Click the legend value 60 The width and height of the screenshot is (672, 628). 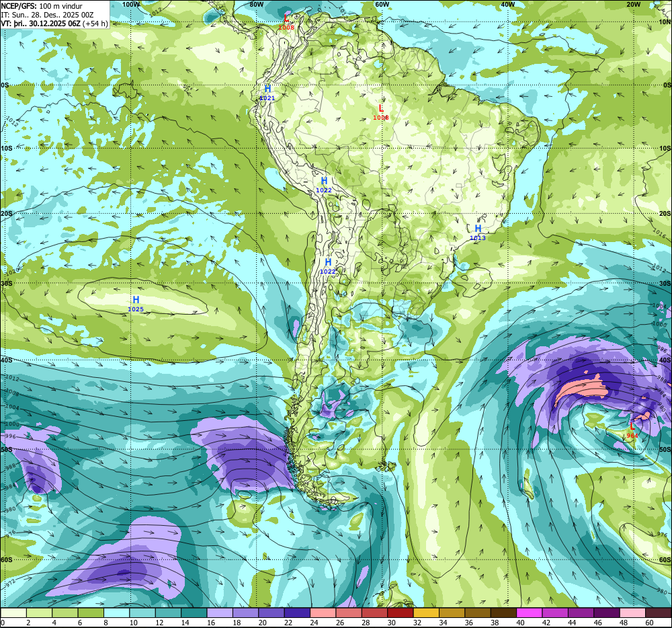[x=649, y=623]
